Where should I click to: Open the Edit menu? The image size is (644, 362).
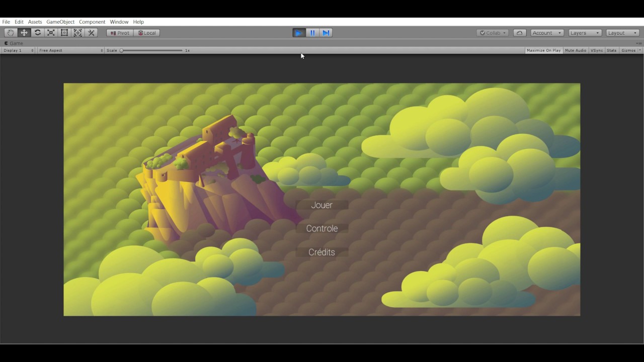[19, 22]
